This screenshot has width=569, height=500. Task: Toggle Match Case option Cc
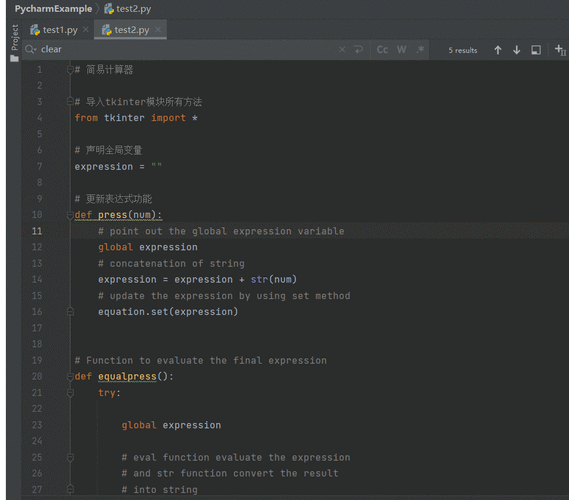[382, 49]
